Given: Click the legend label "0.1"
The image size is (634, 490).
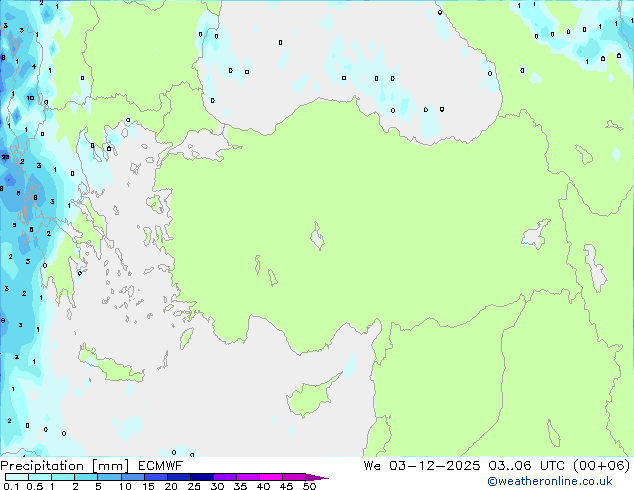Looking at the screenshot, I should click(x=11, y=486).
